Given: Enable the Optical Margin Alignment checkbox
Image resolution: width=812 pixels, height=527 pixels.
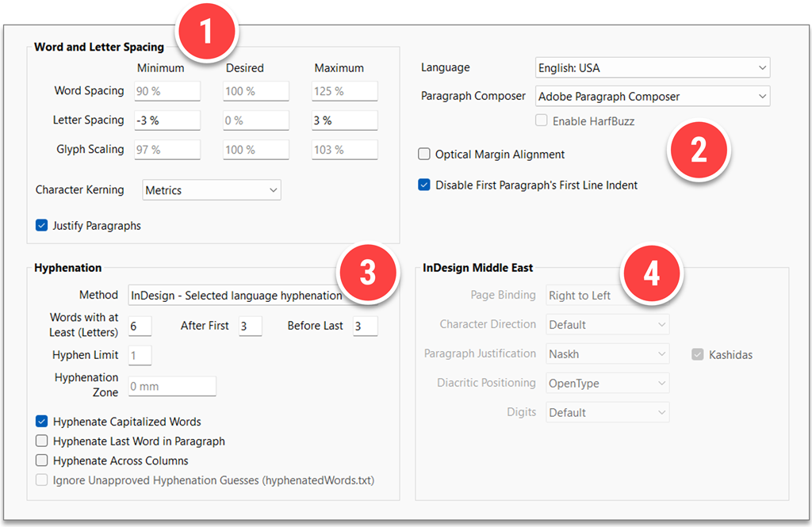Looking at the screenshot, I should 424,154.
